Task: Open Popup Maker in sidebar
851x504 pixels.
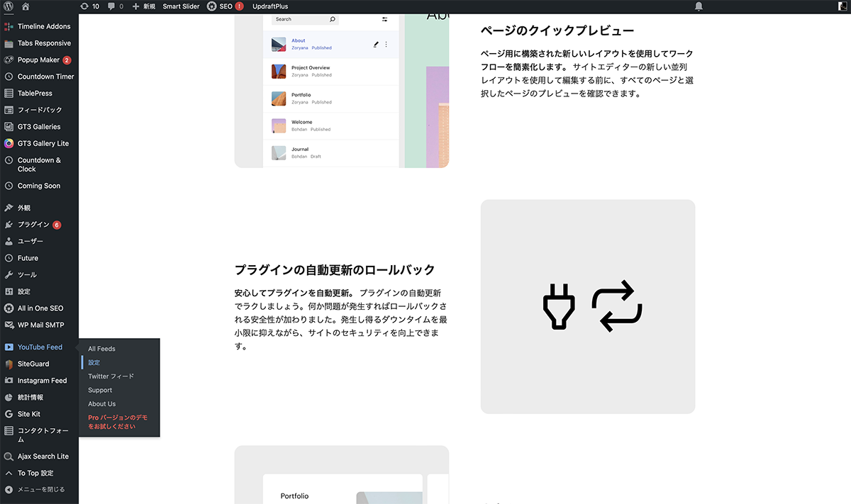Action: click(38, 60)
